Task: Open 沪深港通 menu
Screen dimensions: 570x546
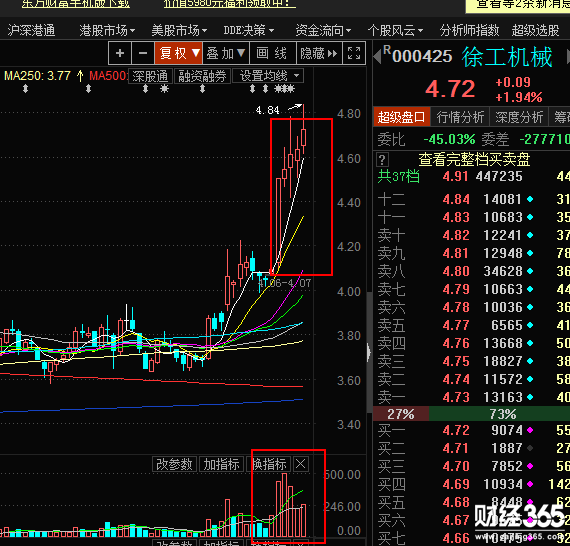Action: (x=31, y=30)
